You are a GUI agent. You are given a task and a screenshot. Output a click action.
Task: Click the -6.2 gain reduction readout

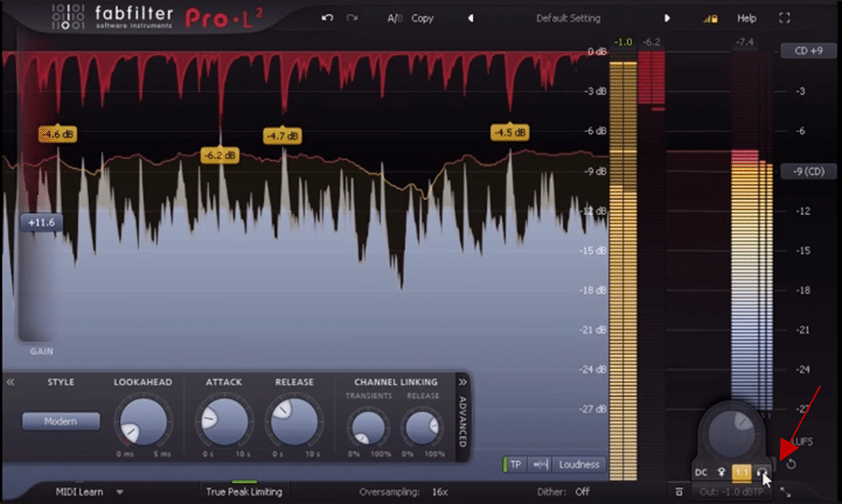[651, 42]
